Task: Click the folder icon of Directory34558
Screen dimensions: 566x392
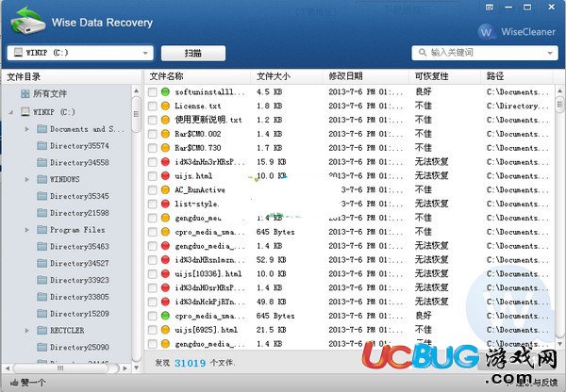Action: (42, 163)
